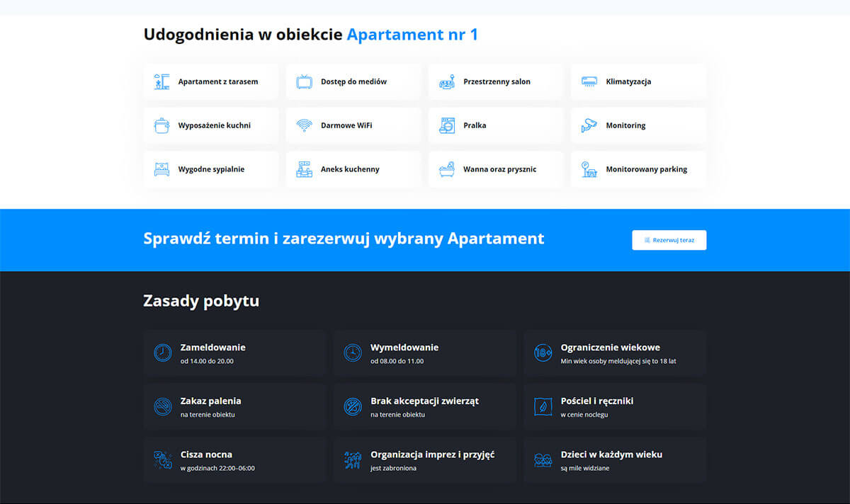Viewport: 850px width, 504px height.
Task: Open the Wymeldowanie rule card
Action: pos(424,353)
